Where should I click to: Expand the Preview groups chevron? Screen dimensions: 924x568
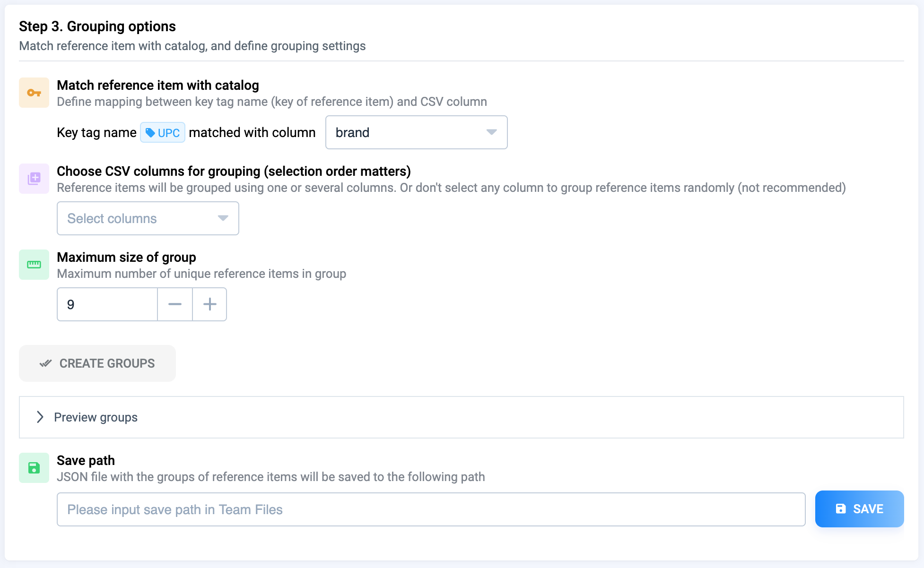(x=40, y=417)
